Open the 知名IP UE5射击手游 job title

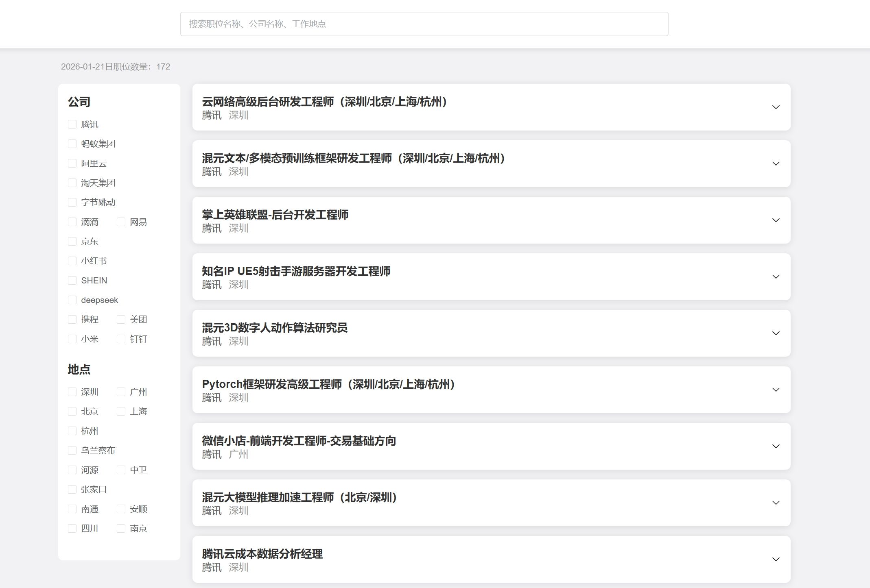coord(296,271)
